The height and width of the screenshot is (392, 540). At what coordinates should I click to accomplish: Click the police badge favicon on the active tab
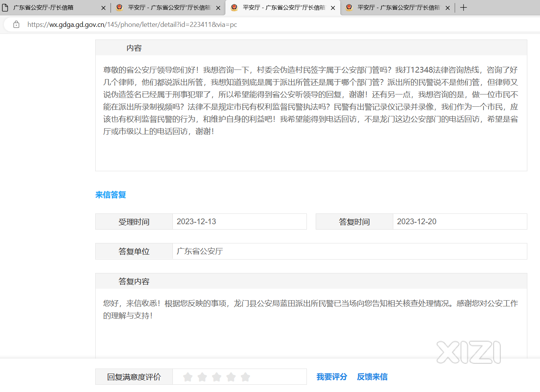(234, 7)
